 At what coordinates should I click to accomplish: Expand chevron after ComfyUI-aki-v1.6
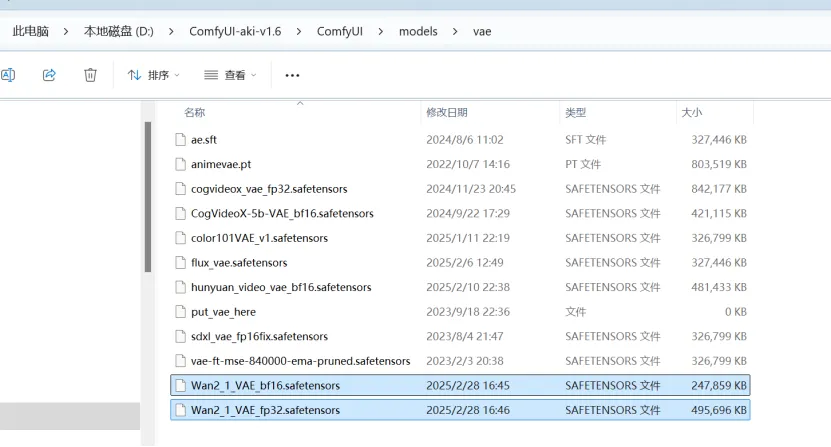(x=299, y=32)
